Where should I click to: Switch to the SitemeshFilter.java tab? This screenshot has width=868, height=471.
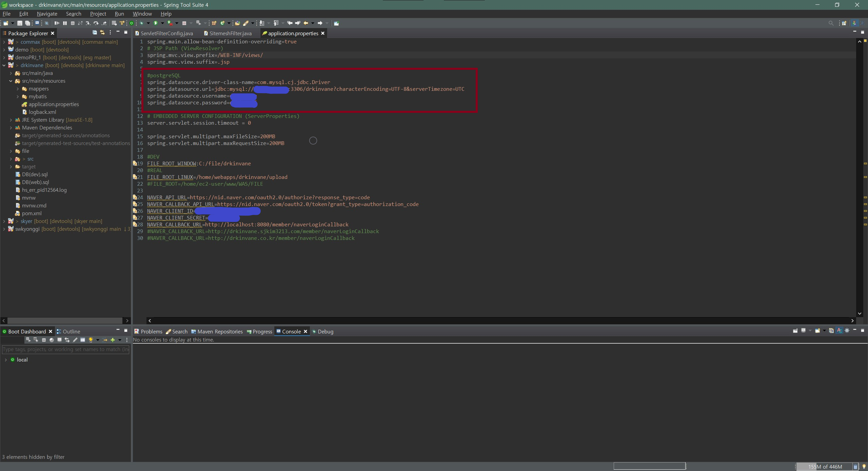[x=230, y=33]
